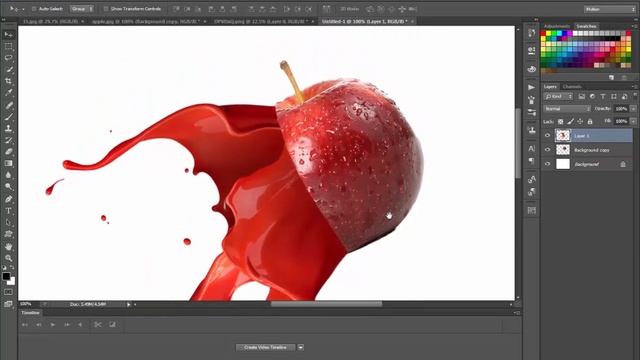Filter layers by pixel layers icon

tap(582, 97)
